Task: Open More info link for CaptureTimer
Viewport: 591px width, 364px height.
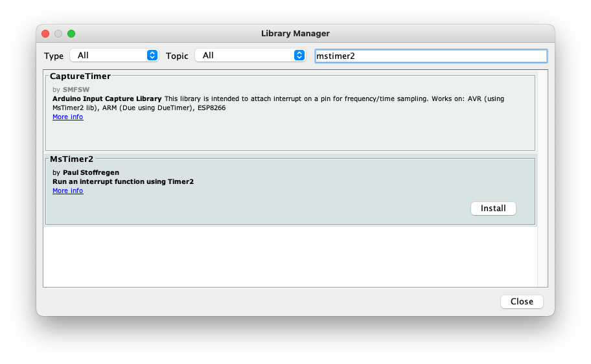Action: (68, 117)
